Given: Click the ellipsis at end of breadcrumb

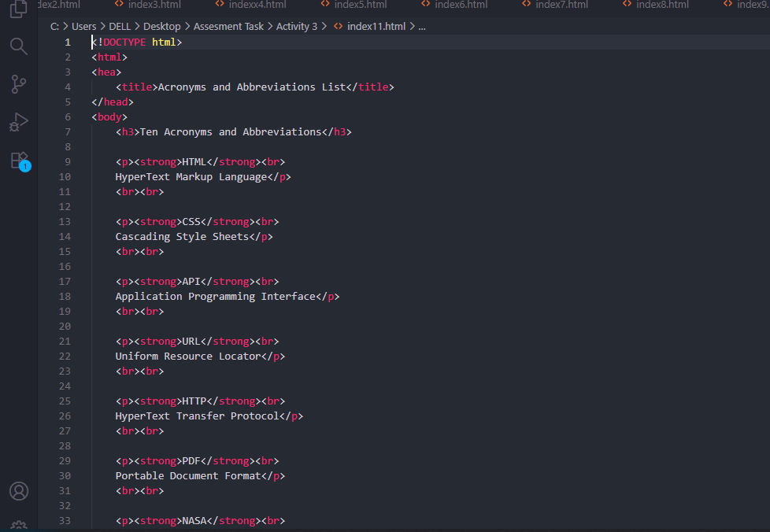Looking at the screenshot, I should click(421, 26).
